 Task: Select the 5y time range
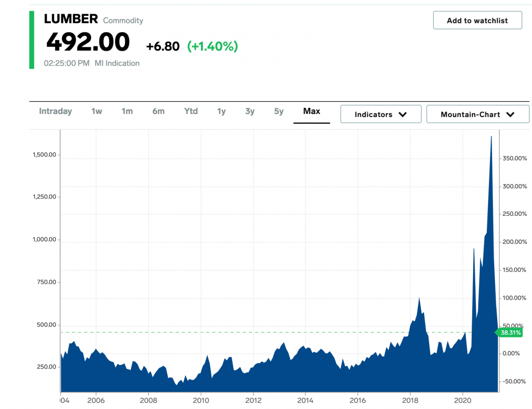click(x=279, y=111)
